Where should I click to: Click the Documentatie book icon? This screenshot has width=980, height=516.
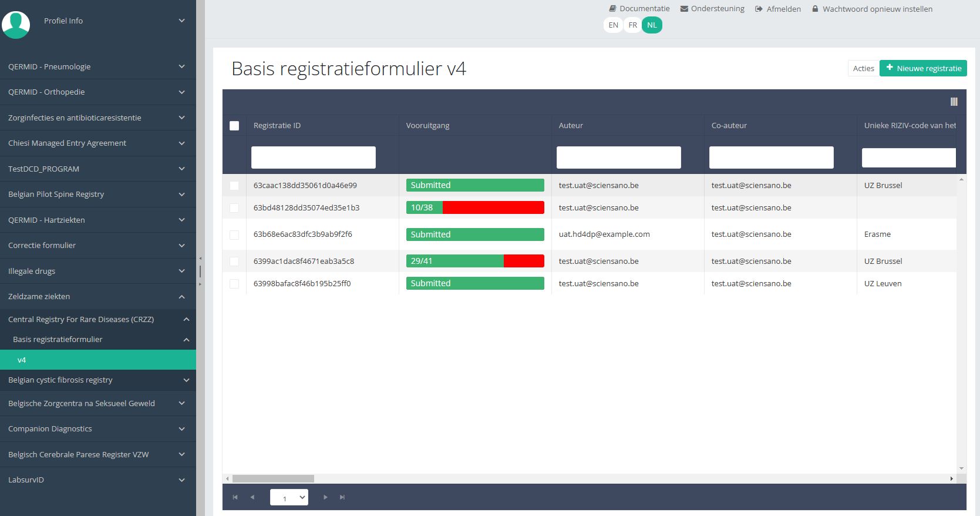[x=612, y=9]
